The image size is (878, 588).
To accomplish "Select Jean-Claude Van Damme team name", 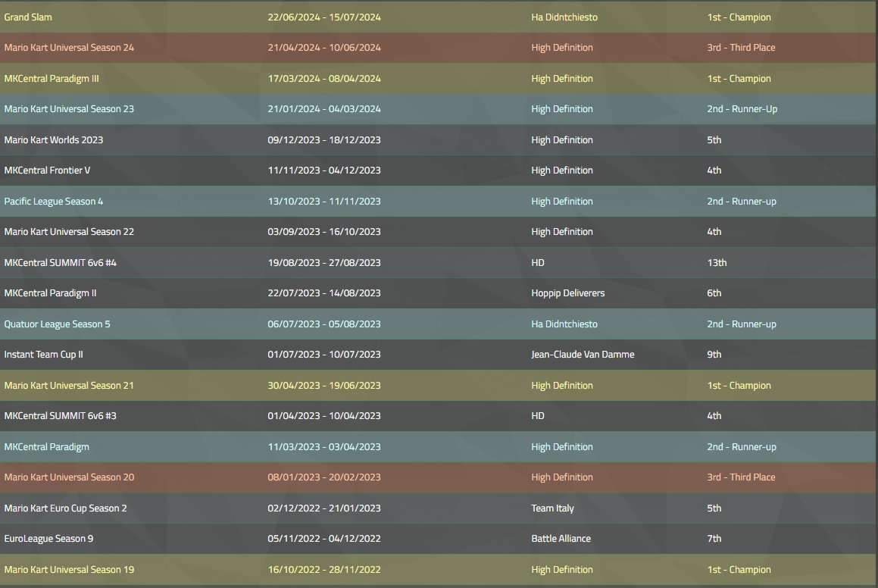I will [583, 355].
